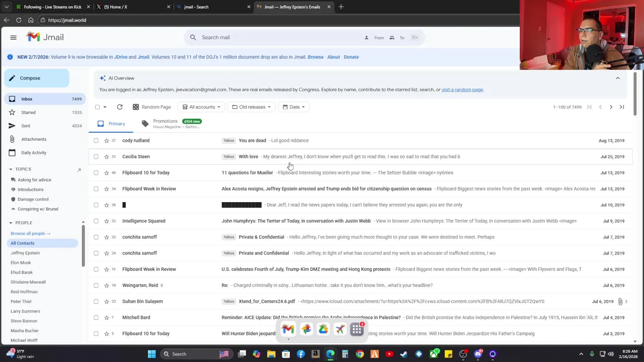Open the select-all dropdown arrow
The image size is (644, 362).
[x=105, y=107]
